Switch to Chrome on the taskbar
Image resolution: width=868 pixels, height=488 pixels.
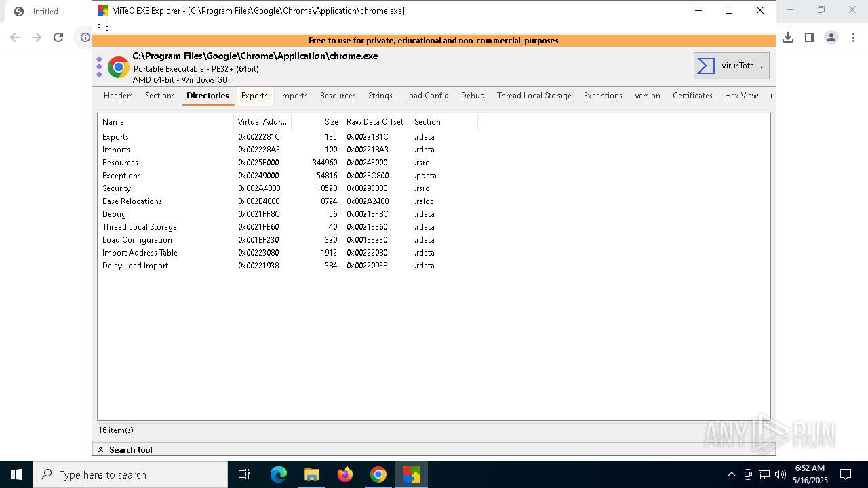[378, 474]
